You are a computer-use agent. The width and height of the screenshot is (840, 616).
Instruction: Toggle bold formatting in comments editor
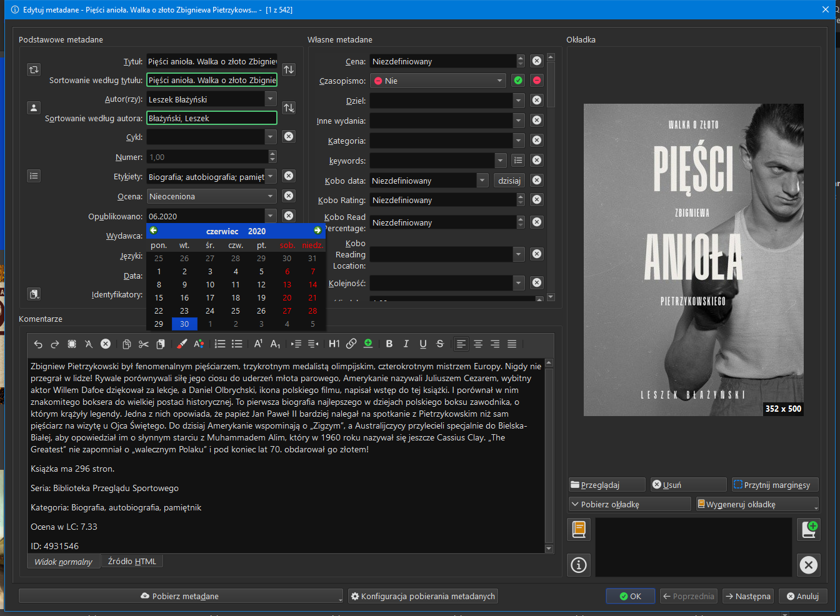click(x=389, y=344)
